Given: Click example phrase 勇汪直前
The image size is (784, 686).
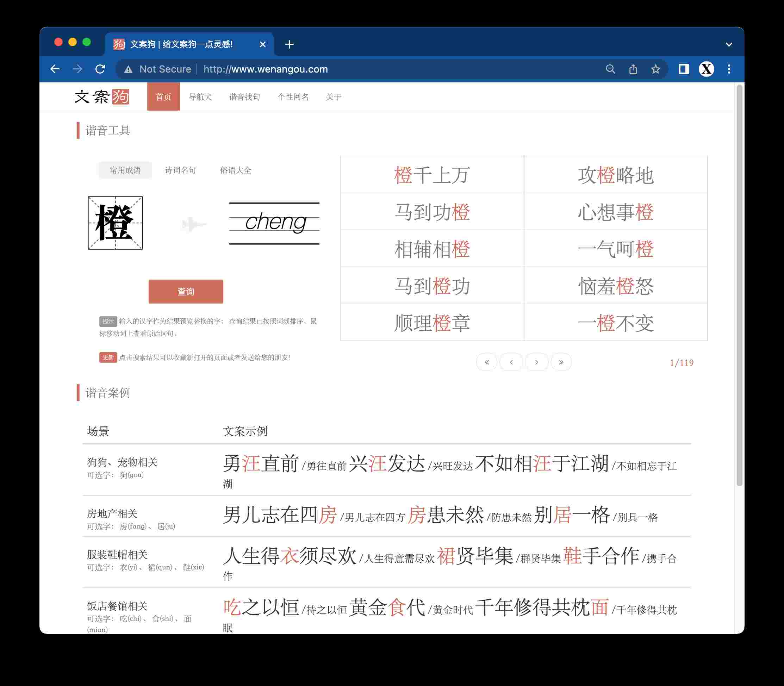Looking at the screenshot, I should pyautogui.click(x=261, y=463).
